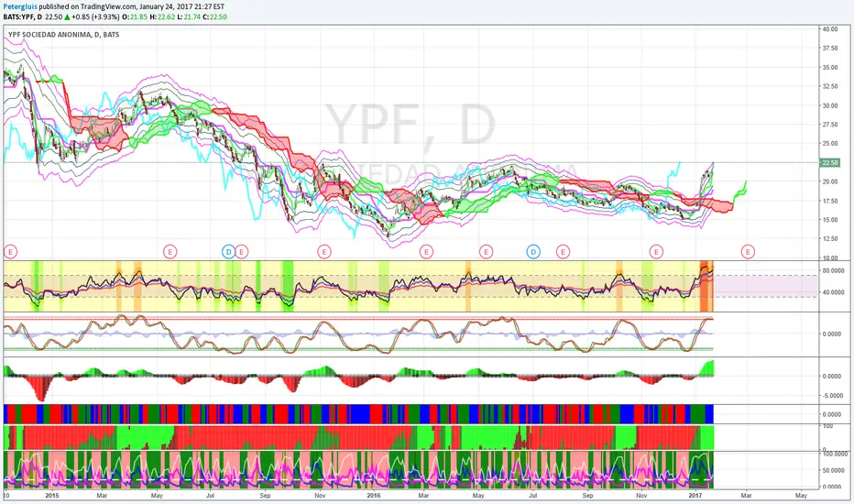This screenshot has width=854, height=504.
Task: Click the Nov label just before 2016
Action: (x=321, y=496)
